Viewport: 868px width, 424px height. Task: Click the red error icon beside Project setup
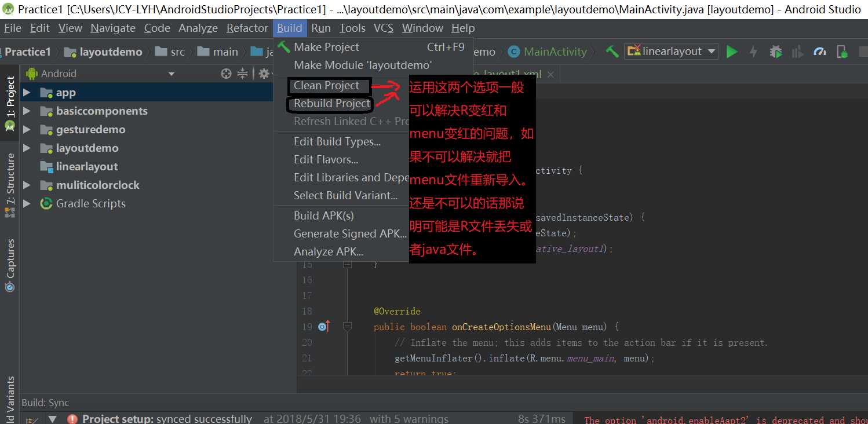pyautogui.click(x=72, y=418)
